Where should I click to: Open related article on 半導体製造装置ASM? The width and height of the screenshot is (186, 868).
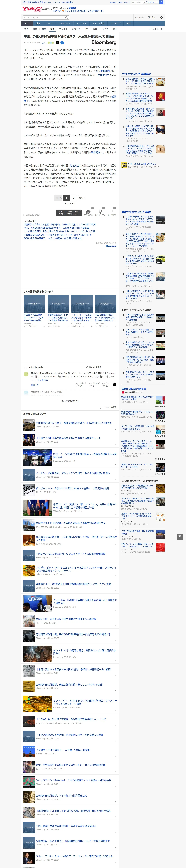57,235
